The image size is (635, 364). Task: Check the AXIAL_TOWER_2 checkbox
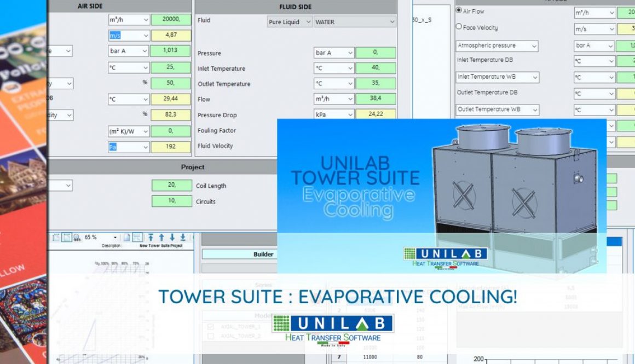click(210, 335)
